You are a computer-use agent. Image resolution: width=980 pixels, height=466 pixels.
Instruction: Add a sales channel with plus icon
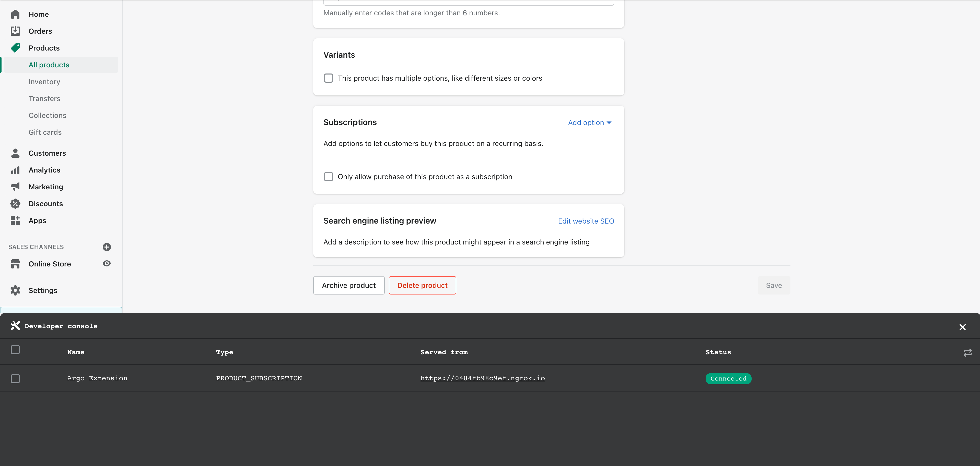point(107,247)
